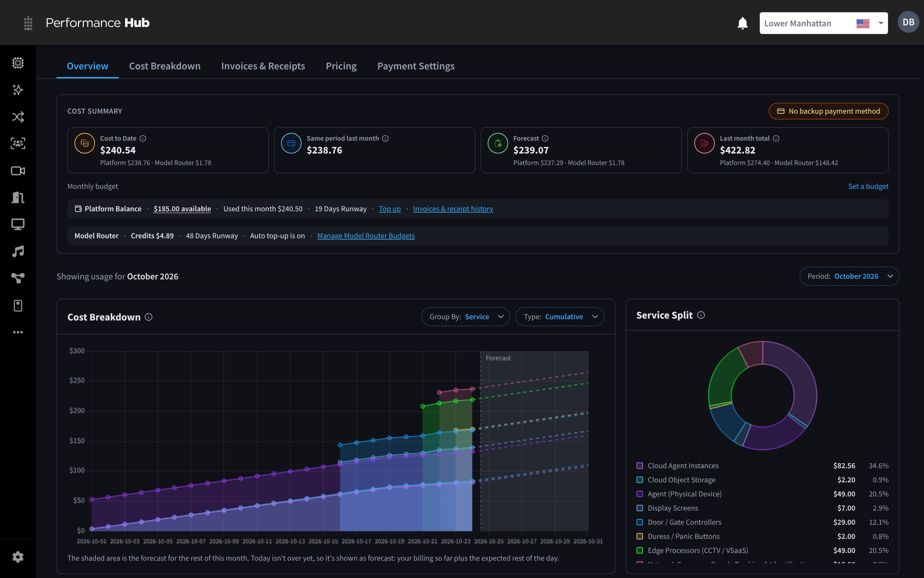
Task: Open the camera sidebar icon
Action: tap(18, 171)
